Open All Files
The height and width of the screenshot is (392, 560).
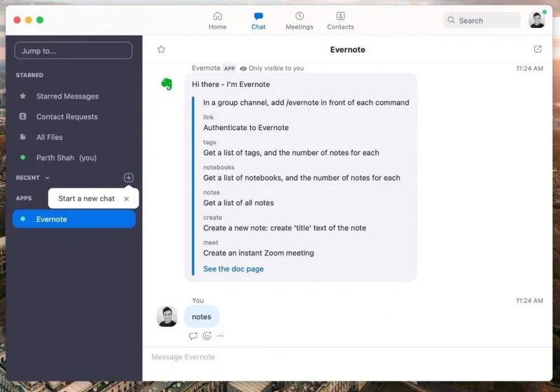tap(74, 137)
